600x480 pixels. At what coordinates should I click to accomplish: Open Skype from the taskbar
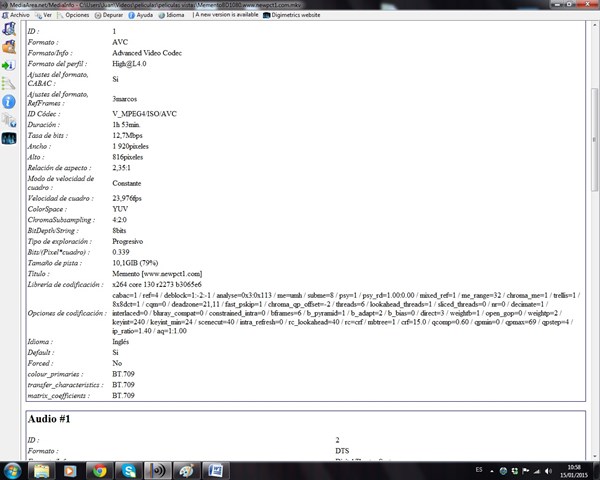coord(129,471)
